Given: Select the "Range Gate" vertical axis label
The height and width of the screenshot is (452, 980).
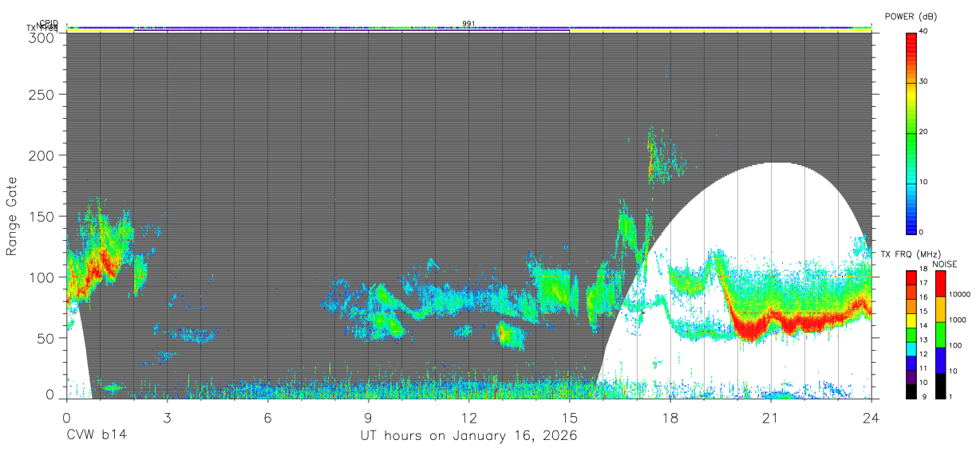Looking at the screenshot, I should point(12,217).
